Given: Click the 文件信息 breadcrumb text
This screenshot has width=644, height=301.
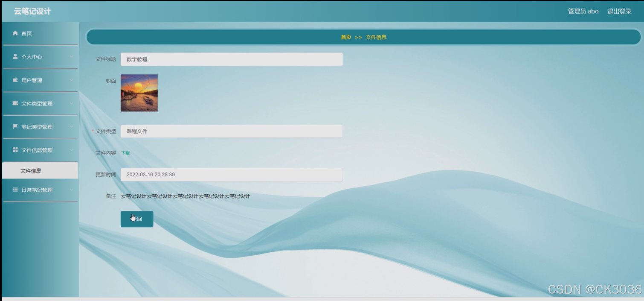Looking at the screenshot, I should 376,37.
